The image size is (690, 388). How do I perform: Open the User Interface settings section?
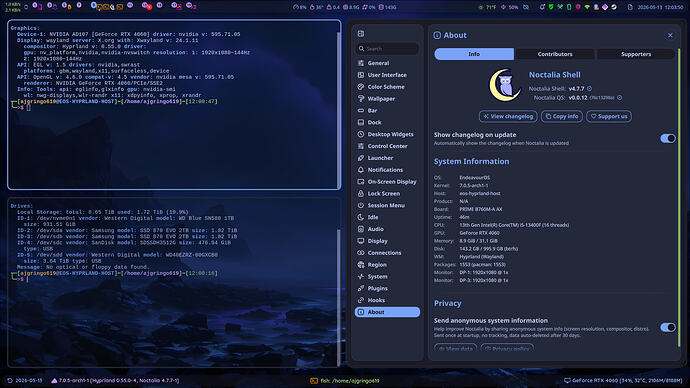coord(387,75)
